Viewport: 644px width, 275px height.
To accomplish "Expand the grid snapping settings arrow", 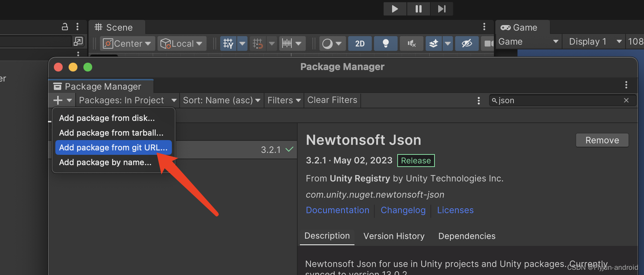I will [272, 43].
